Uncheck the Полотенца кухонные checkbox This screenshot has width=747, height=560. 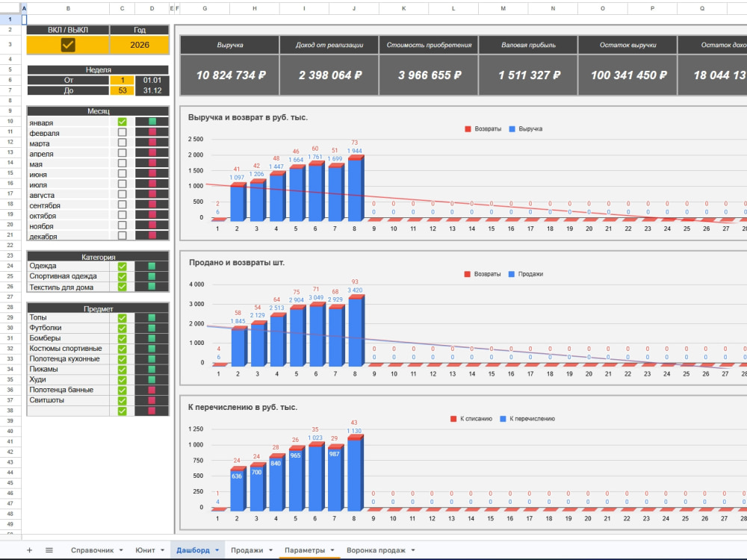(123, 359)
